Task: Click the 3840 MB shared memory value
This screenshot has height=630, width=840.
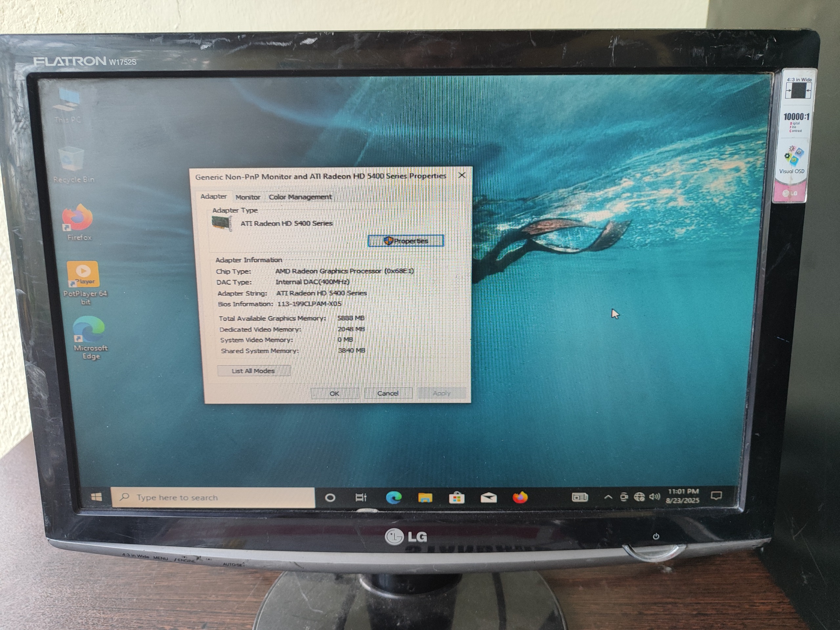Action: tap(351, 350)
